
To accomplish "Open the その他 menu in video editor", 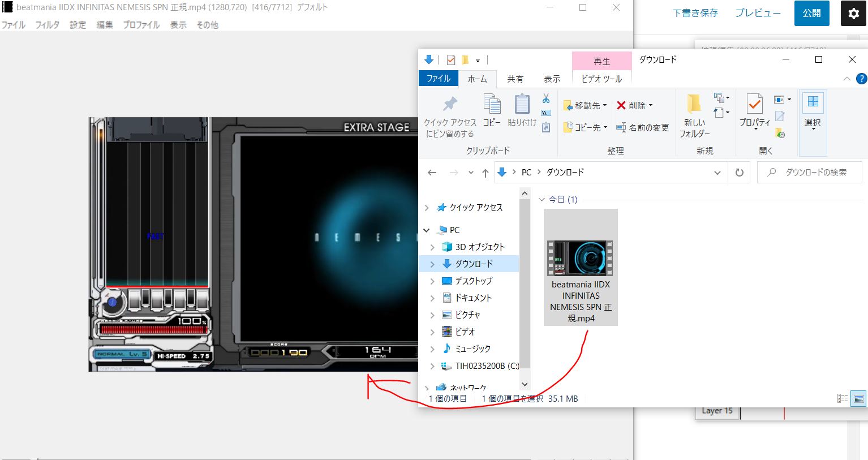I will (207, 25).
